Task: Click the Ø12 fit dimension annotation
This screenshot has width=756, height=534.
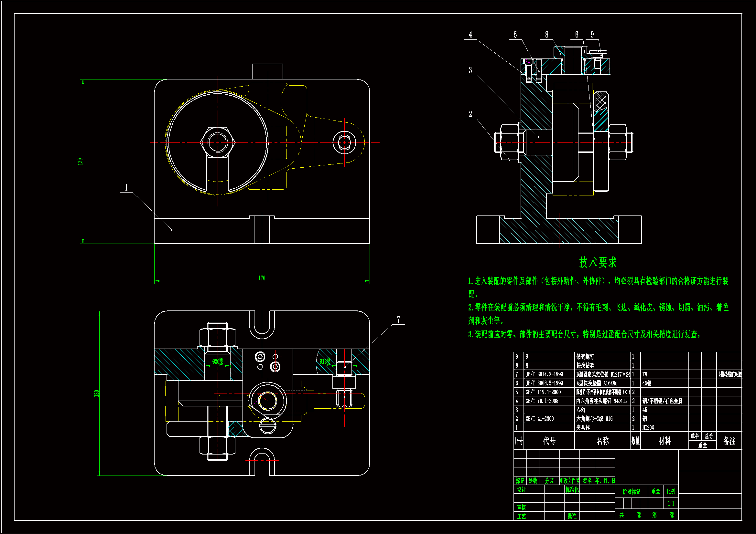Action: click(325, 361)
